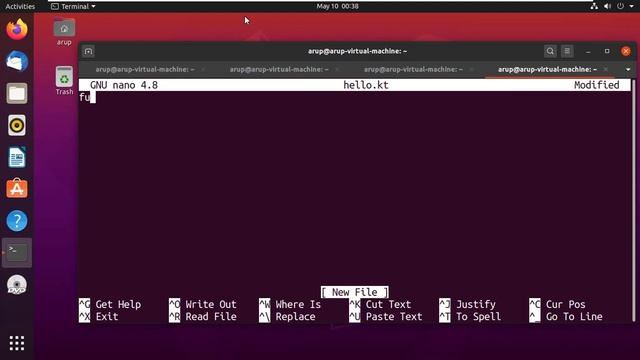Viewport: 640px width, 360px height.
Task: Click the volume icon in top bar
Action: [607, 6]
